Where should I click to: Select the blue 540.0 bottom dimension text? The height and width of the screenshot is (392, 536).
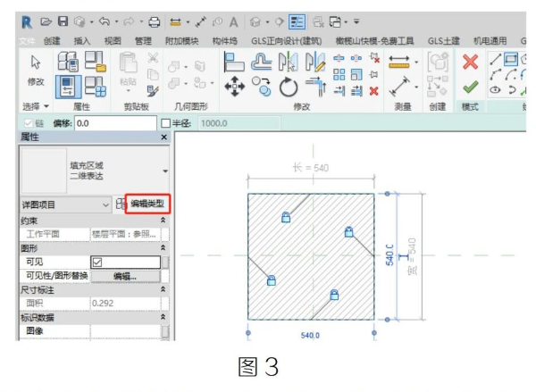pyautogui.click(x=310, y=335)
